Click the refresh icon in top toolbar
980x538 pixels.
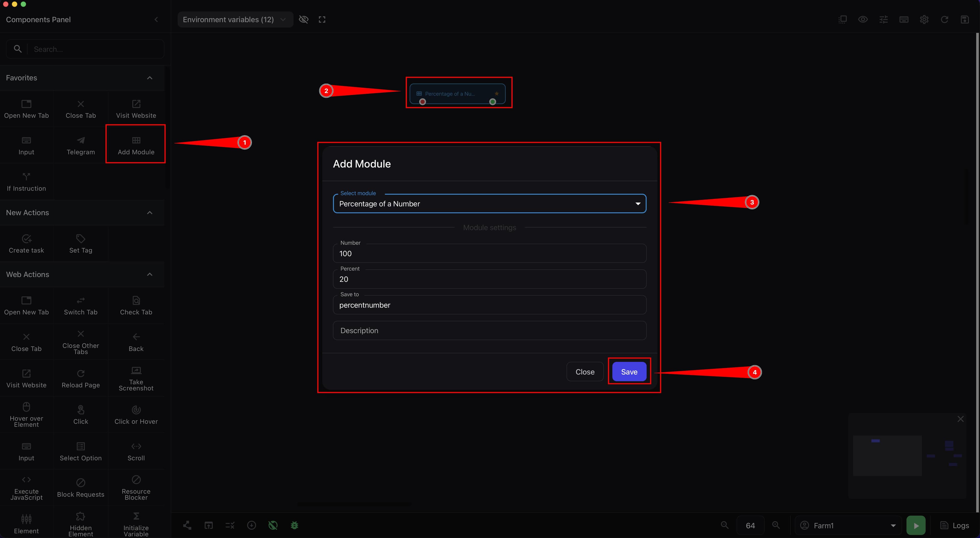[x=944, y=19]
